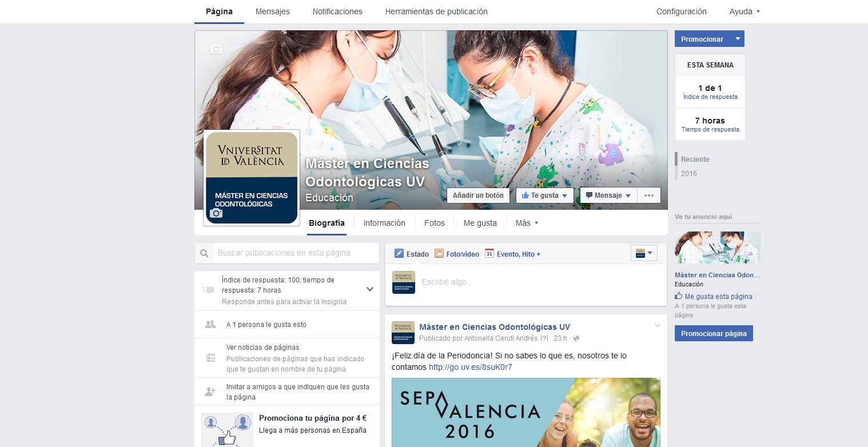Jump to 2016 on the timeline

click(689, 173)
